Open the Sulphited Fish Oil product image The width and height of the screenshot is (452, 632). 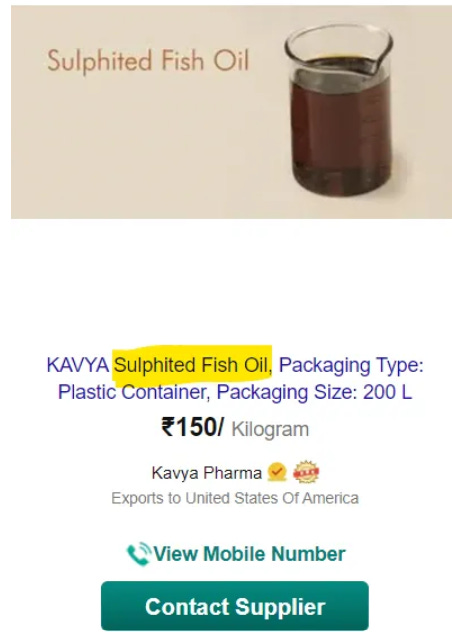(231, 112)
